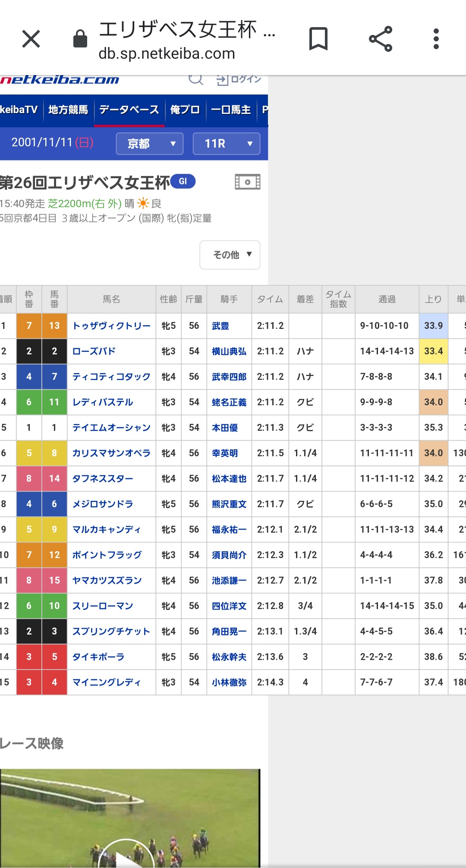Open the 一口馬主 tab
This screenshot has width=466, height=868.
click(x=231, y=110)
